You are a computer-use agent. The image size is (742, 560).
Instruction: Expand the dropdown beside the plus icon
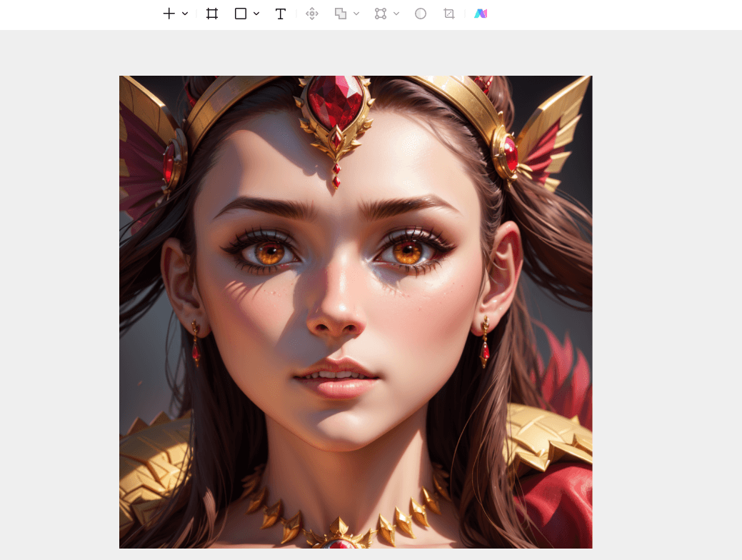pyautogui.click(x=185, y=14)
